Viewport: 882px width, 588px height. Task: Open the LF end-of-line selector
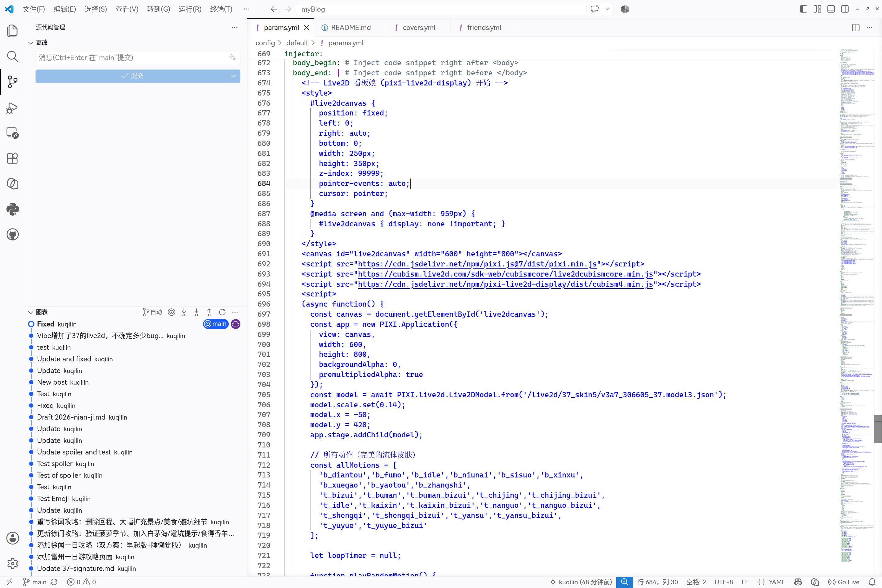pyautogui.click(x=745, y=582)
